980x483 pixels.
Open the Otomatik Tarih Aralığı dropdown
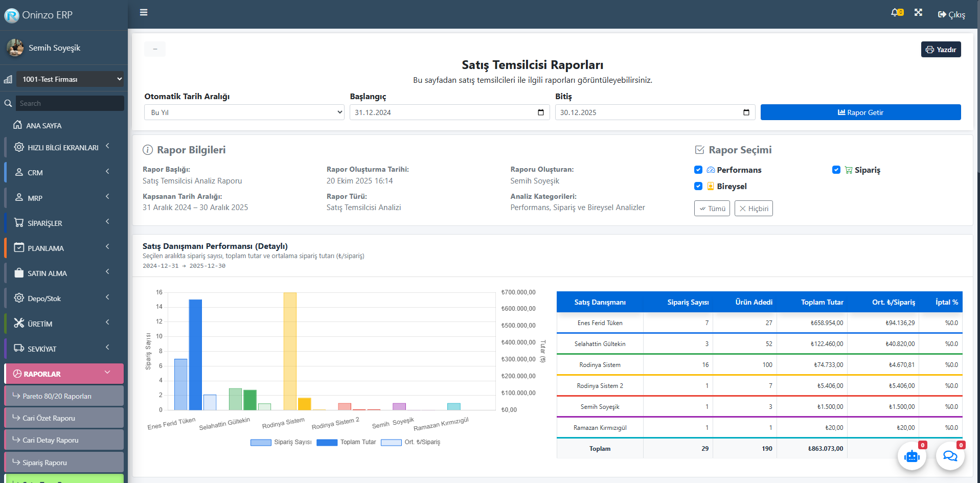click(244, 112)
